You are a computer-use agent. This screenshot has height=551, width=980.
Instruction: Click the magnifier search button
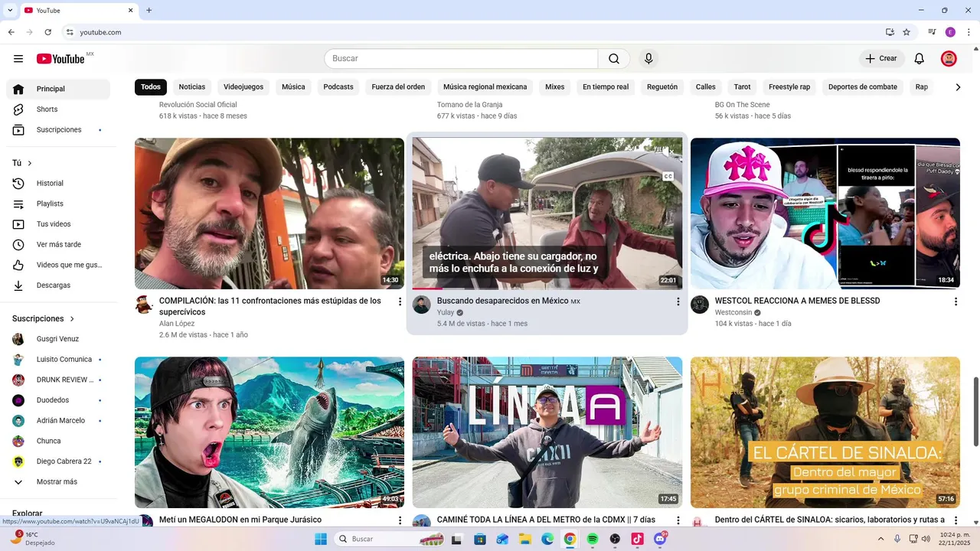(614, 59)
